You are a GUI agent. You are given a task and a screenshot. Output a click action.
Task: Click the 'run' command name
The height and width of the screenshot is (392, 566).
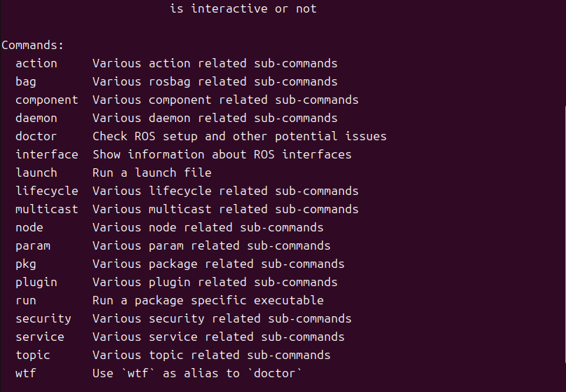point(26,301)
